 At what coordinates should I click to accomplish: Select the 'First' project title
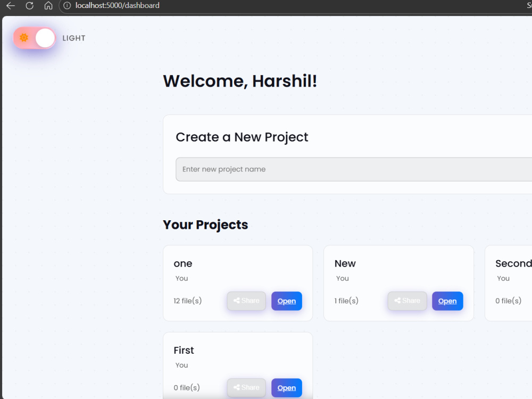(184, 351)
